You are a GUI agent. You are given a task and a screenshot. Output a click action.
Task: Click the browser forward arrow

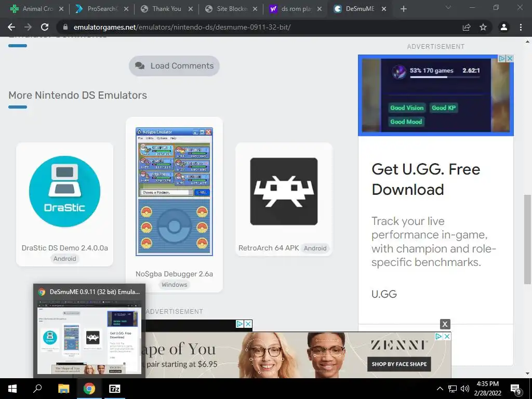point(28,27)
